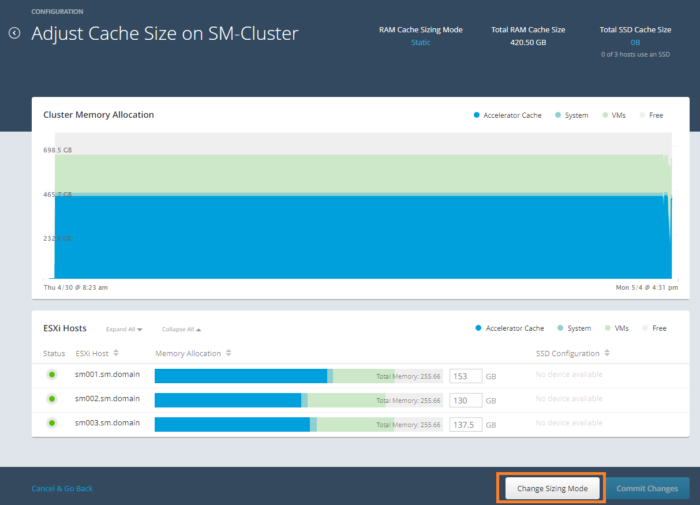
Task: Sort by Memory Allocation column
Action: coord(193,353)
